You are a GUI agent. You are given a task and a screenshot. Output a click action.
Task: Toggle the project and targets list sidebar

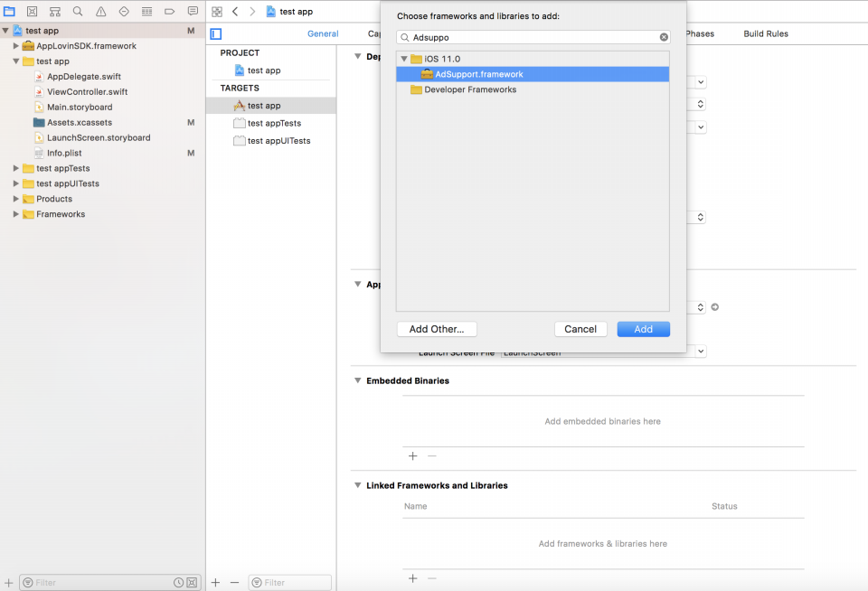(x=216, y=34)
